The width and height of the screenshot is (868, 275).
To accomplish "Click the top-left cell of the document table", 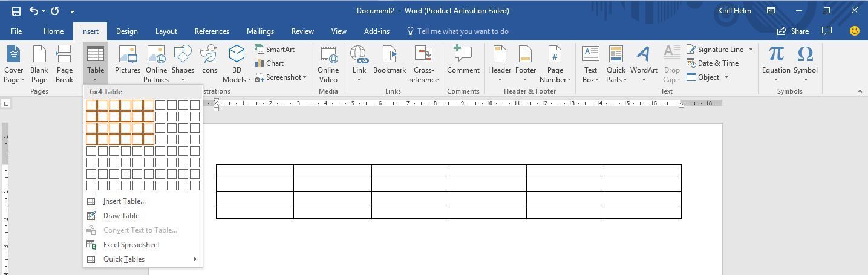I will [x=255, y=171].
